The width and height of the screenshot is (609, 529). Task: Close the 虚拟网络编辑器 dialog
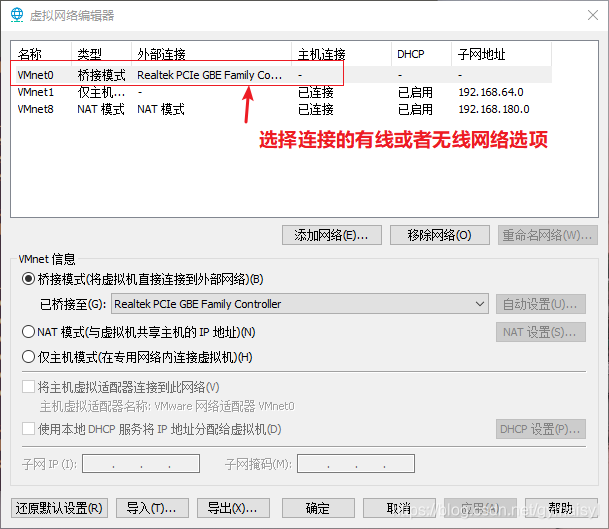coord(593,15)
